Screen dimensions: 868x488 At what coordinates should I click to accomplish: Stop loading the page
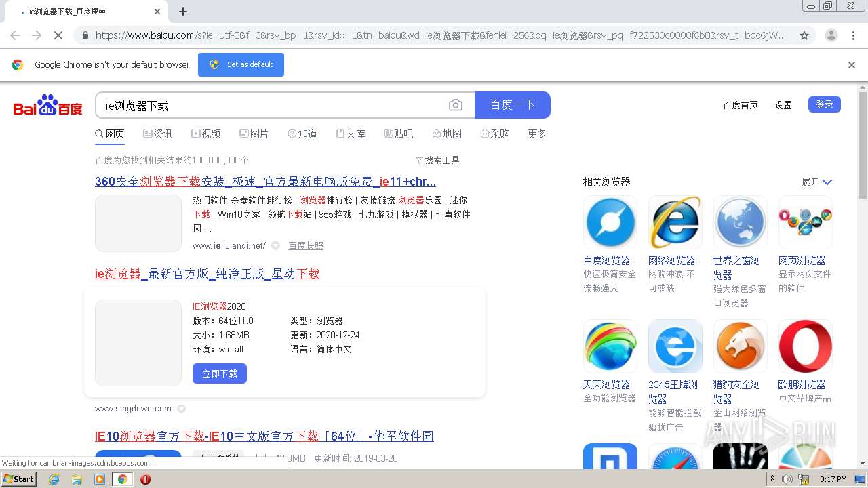(x=58, y=35)
